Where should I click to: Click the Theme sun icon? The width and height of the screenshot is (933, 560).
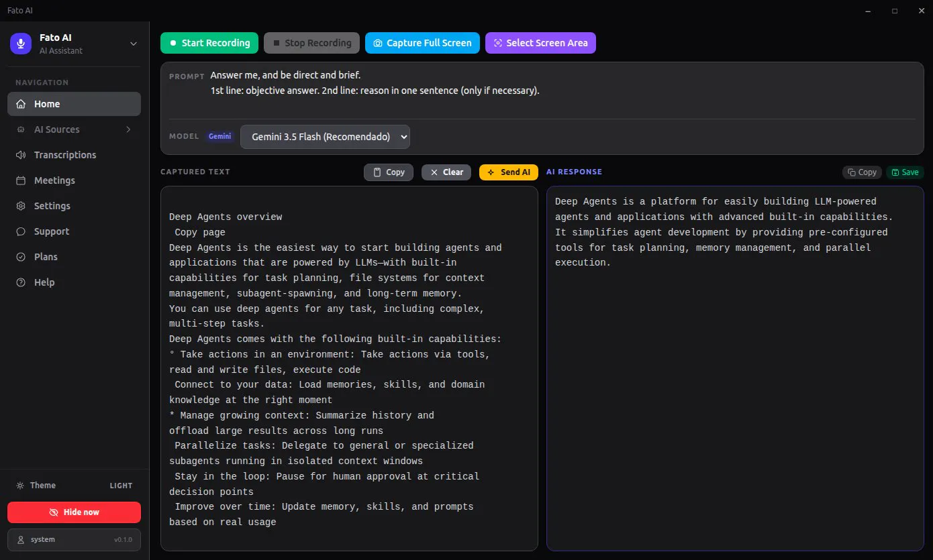[20, 486]
